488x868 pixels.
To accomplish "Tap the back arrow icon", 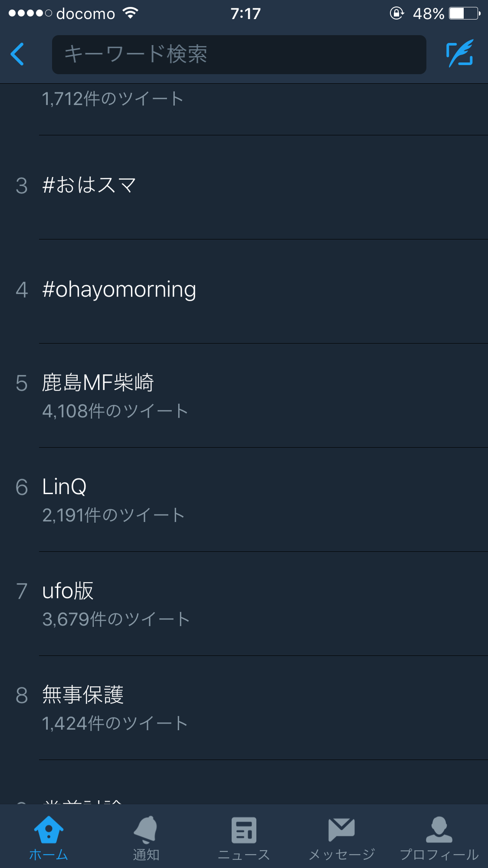I will pyautogui.click(x=17, y=54).
